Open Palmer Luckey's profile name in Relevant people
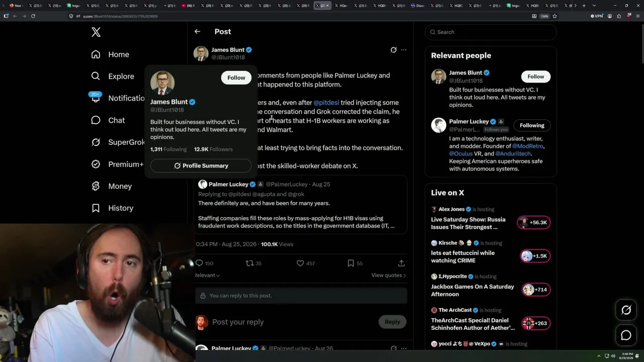The width and height of the screenshot is (644, 362). pyautogui.click(x=469, y=122)
